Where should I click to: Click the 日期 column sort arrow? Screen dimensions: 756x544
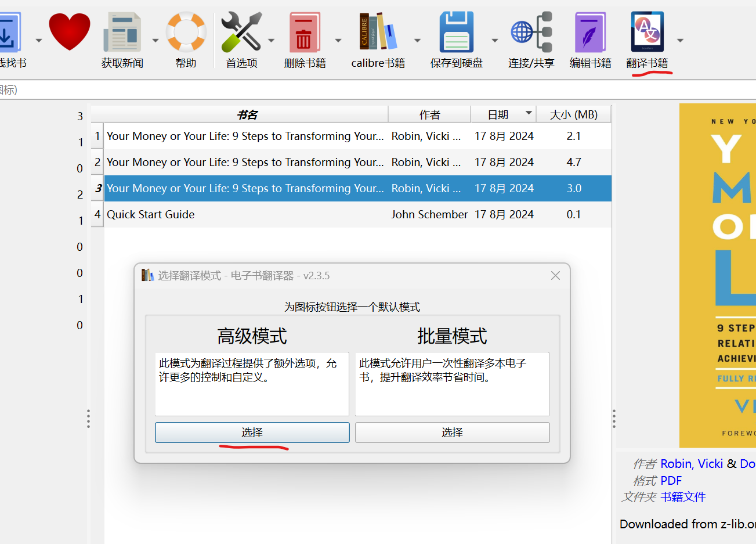(x=529, y=113)
